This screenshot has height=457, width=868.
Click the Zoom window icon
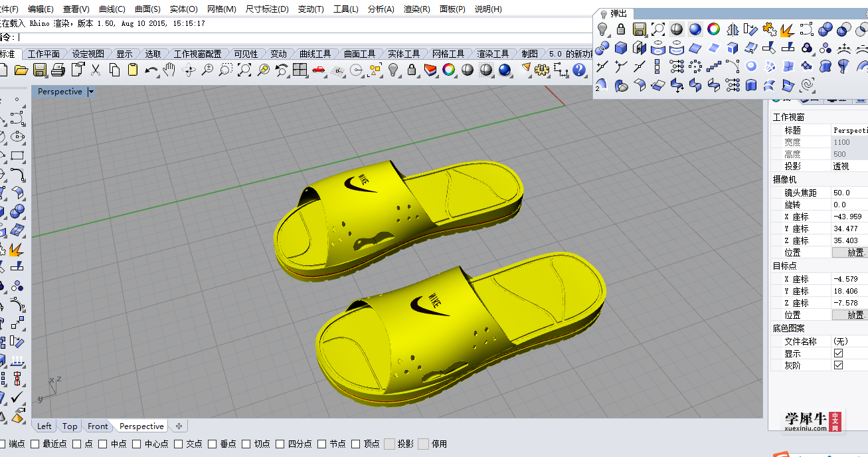[226, 70]
